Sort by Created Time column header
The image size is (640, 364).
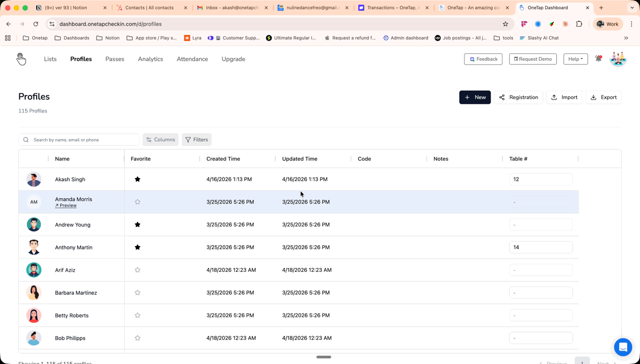pyautogui.click(x=223, y=159)
